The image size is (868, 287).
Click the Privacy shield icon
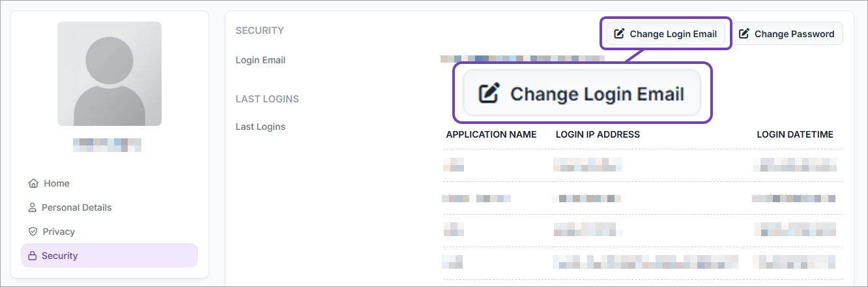[33, 232]
